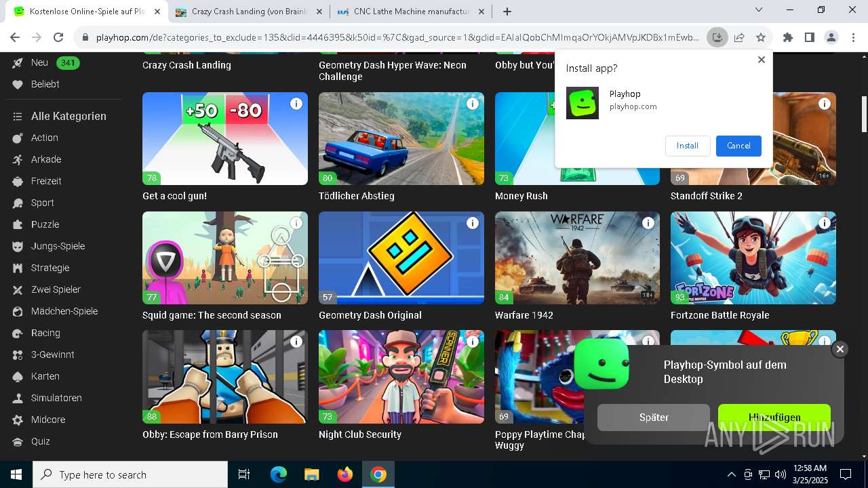868x488 pixels.
Task: Select the Racing category icon
Action: coord(18,333)
